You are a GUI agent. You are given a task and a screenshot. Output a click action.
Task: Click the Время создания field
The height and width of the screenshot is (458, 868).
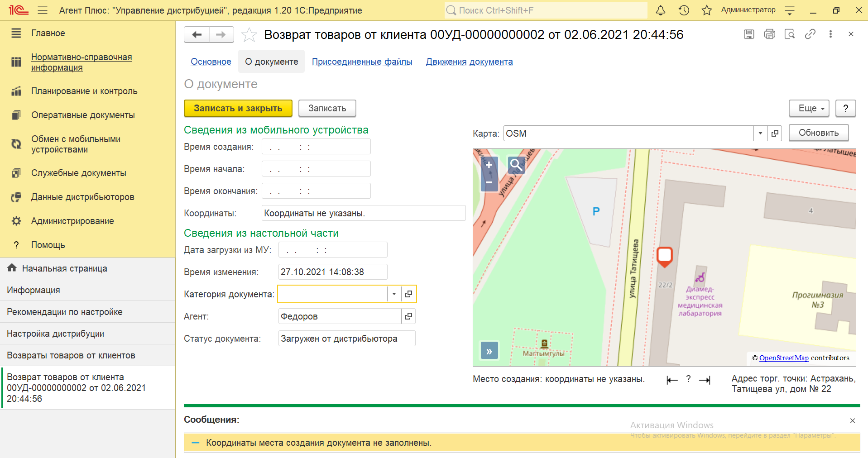pyautogui.click(x=316, y=147)
